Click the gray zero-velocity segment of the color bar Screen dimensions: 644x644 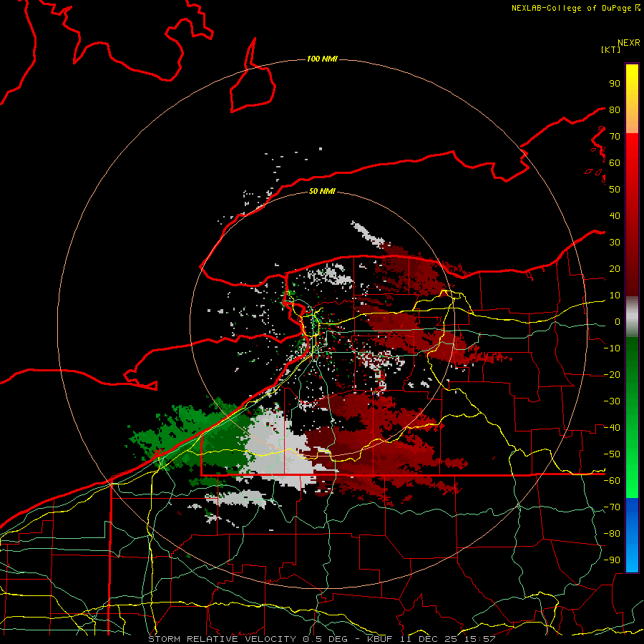pyautogui.click(x=632, y=317)
